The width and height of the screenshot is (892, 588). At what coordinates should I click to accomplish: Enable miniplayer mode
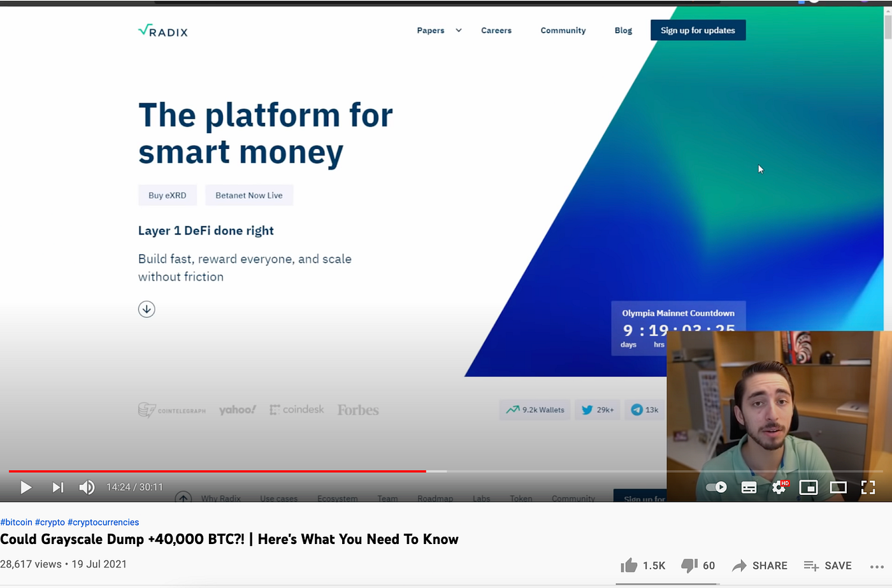809,487
